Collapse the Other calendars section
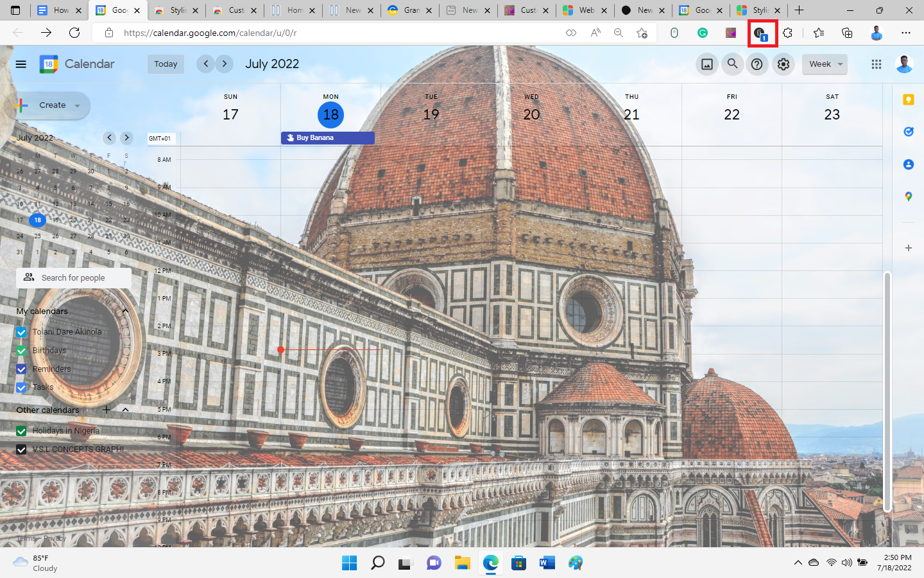Screen dimensions: 924x578 (125, 410)
